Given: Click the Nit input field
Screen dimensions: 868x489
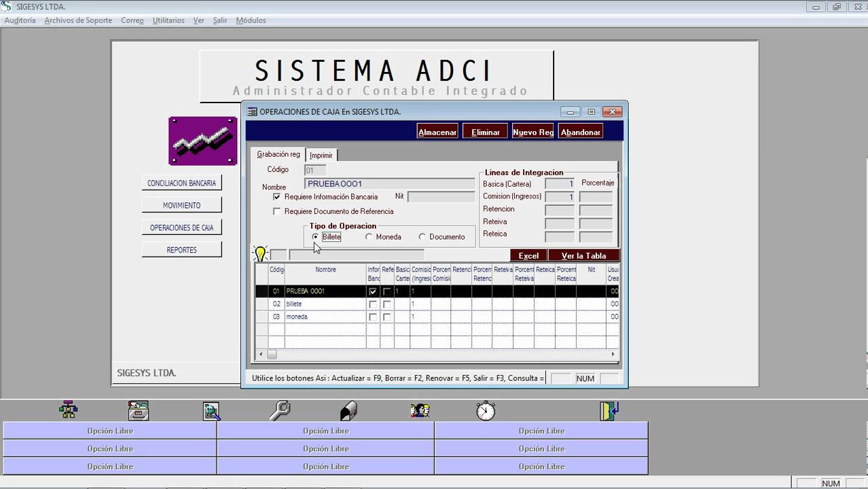Looking at the screenshot, I should (441, 196).
